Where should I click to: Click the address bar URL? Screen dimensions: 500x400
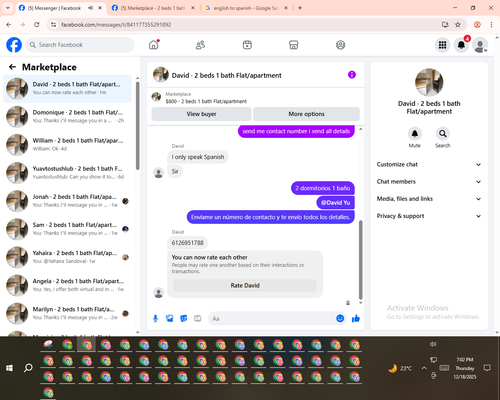point(116,25)
